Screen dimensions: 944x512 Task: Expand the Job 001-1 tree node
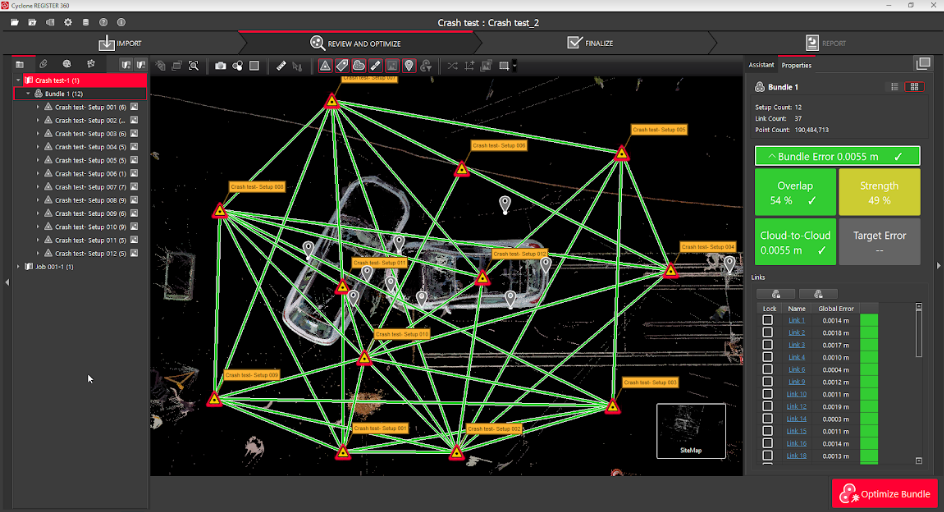pyautogui.click(x=19, y=266)
